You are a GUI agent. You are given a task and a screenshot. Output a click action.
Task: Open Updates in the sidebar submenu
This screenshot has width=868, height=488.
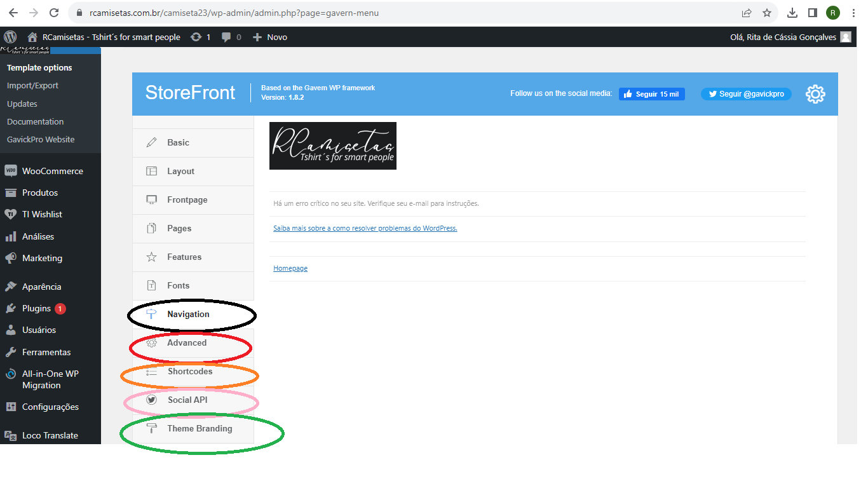point(22,104)
